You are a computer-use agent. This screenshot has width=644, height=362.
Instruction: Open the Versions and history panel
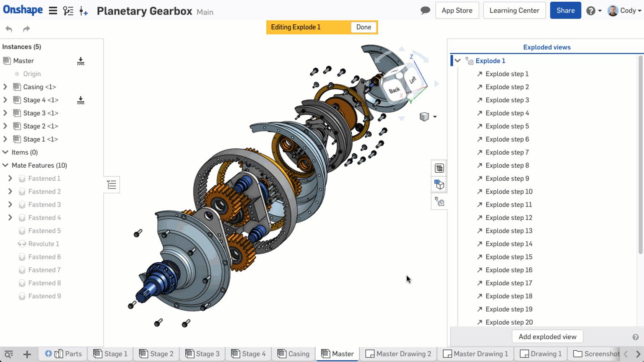coord(68,10)
